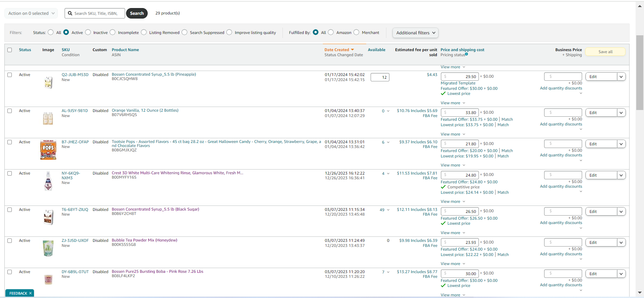Open the Action on 0 selected dropdown

tap(31, 13)
